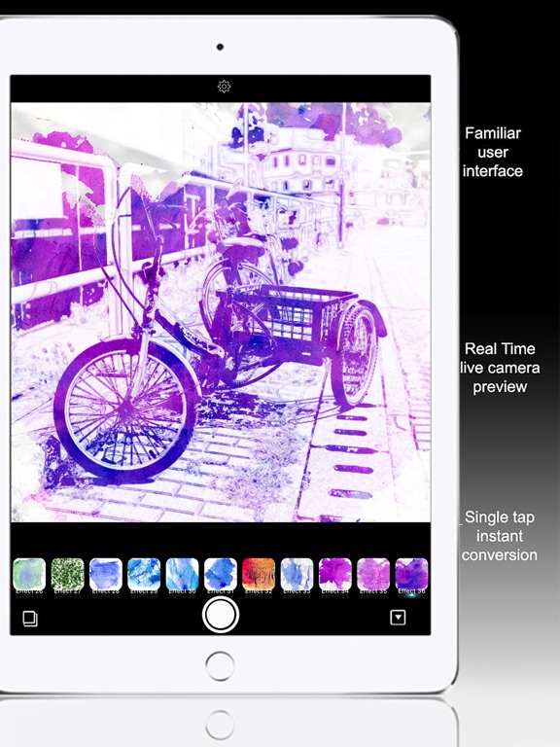Click the 'Real Time live camera preview' text
Screen dimensions: 560x747
500,368
